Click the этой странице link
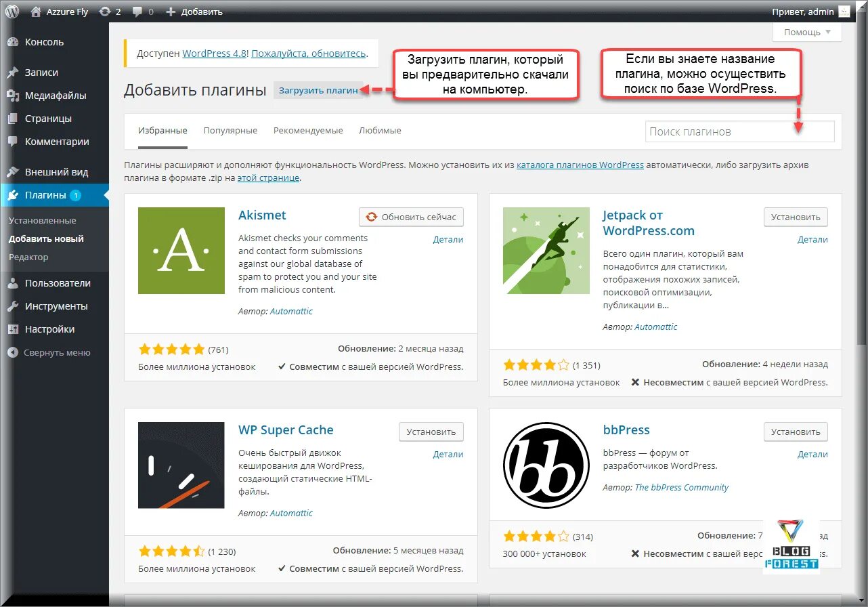The width and height of the screenshot is (868, 607). [268, 178]
